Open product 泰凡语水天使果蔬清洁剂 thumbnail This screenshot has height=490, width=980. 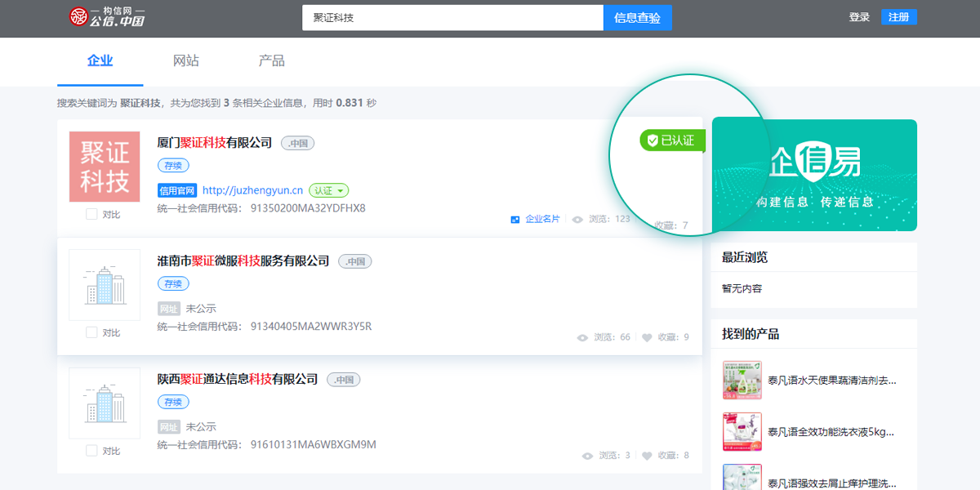tap(742, 381)
